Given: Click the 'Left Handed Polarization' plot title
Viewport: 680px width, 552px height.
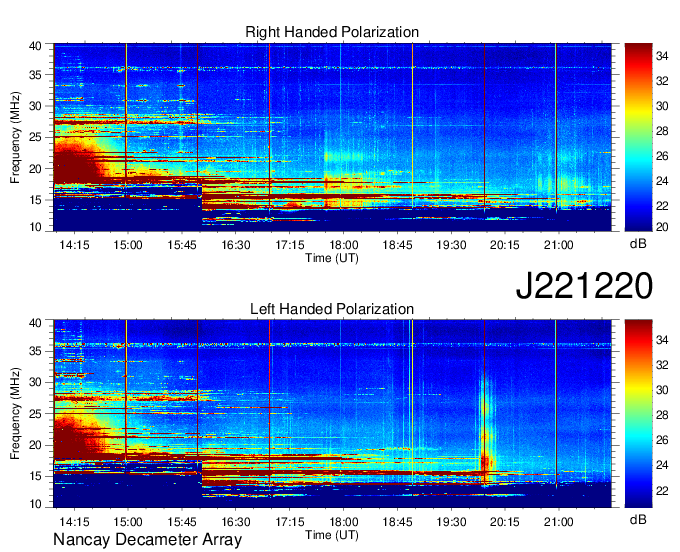Looking at the screenshot, I should (x=332, y=309).
